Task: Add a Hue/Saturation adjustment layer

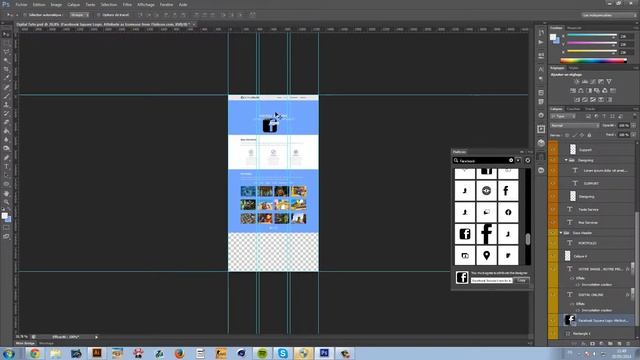Action: click(x=573, y=91)
